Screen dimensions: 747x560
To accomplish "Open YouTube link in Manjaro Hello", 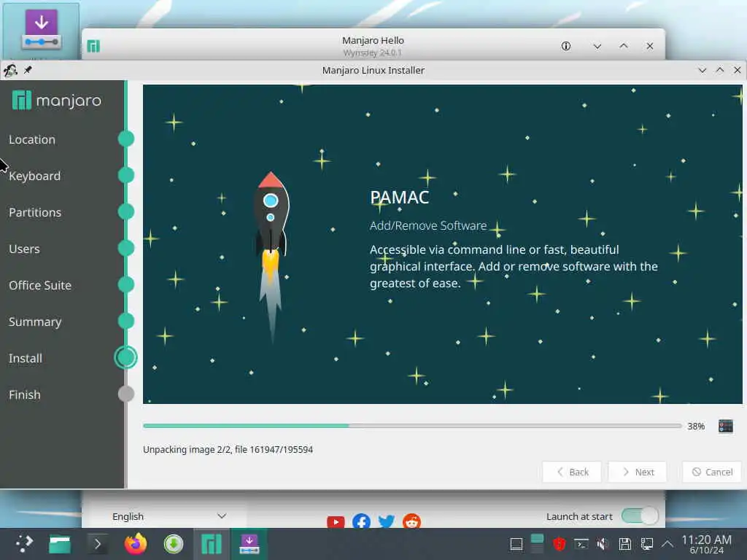I will coord(336,521).
